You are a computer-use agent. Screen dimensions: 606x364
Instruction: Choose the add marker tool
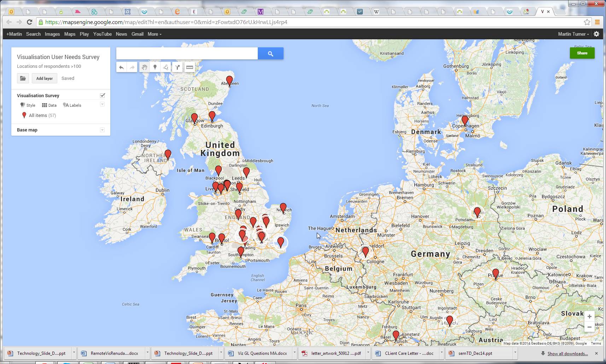pyautogui.click(x=155, y=67)
